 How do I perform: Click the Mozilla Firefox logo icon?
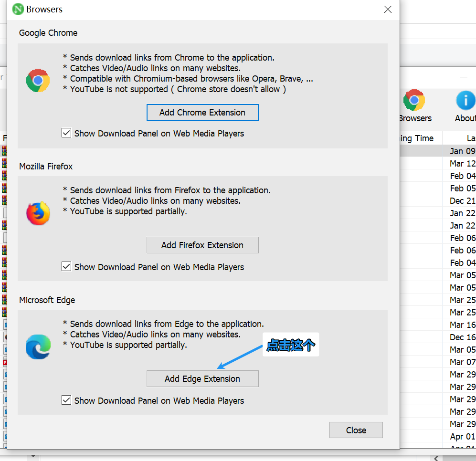pyautogui.click(x=38, y=213)
